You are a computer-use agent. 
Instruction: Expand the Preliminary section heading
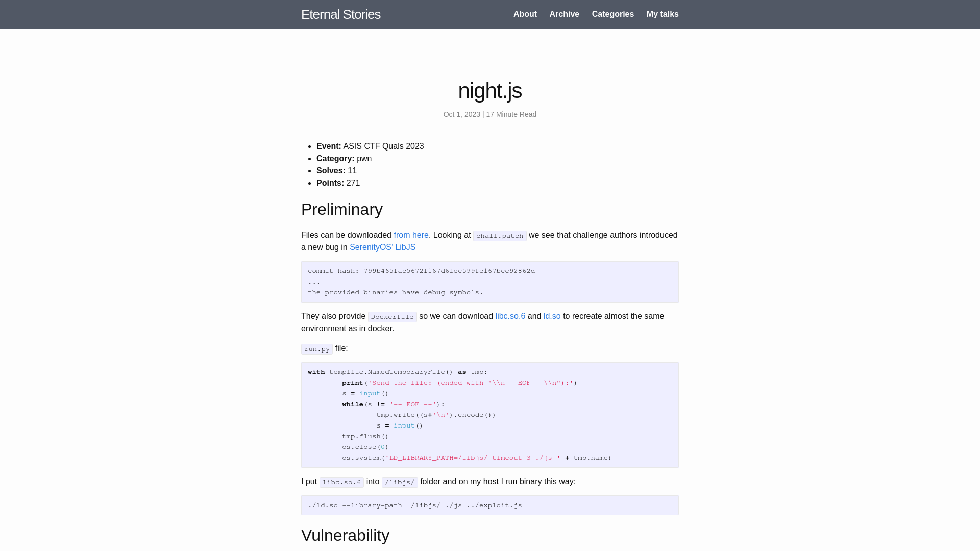(x=342, y=209)
